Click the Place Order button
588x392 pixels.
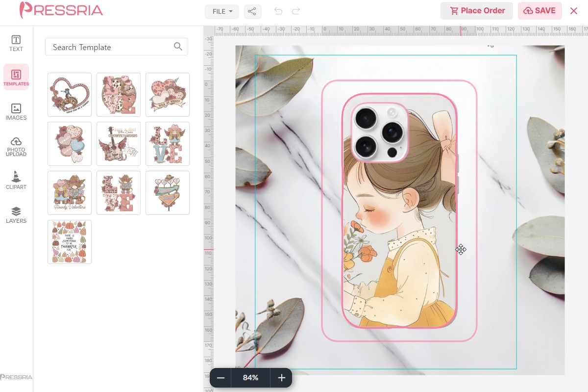[x=477, y=11]
